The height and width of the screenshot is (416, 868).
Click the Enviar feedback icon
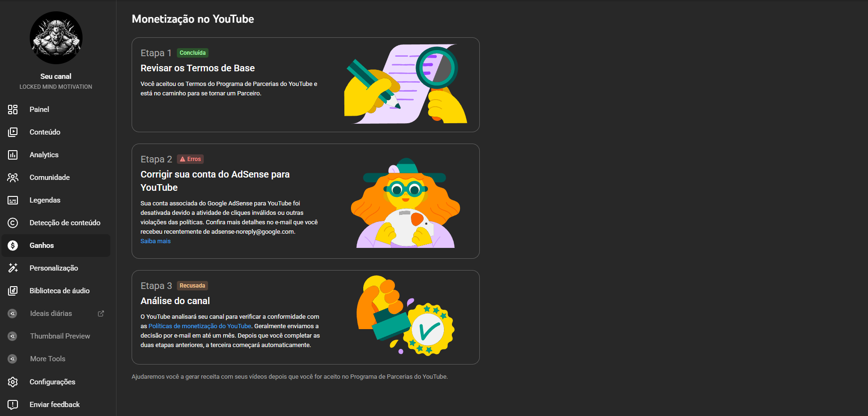[13, 405]
